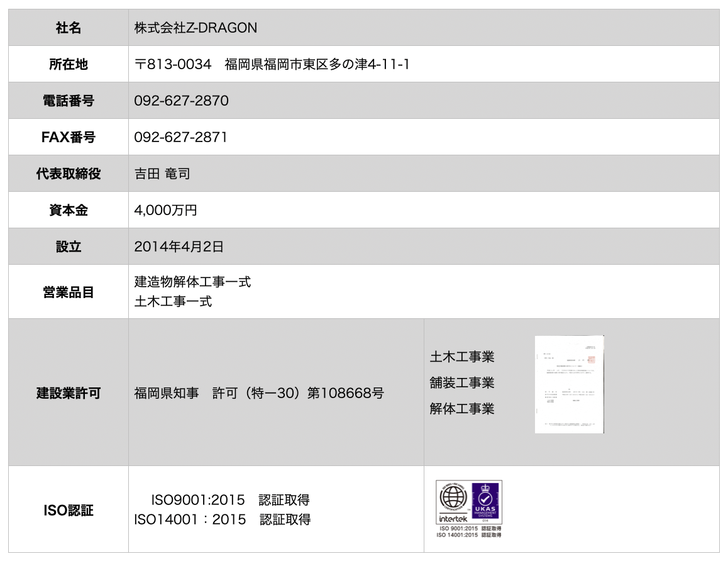
Task: Click permit number 福岡県知事 許可(特ー30)第108668号
Action: click(x=259, y=393)
